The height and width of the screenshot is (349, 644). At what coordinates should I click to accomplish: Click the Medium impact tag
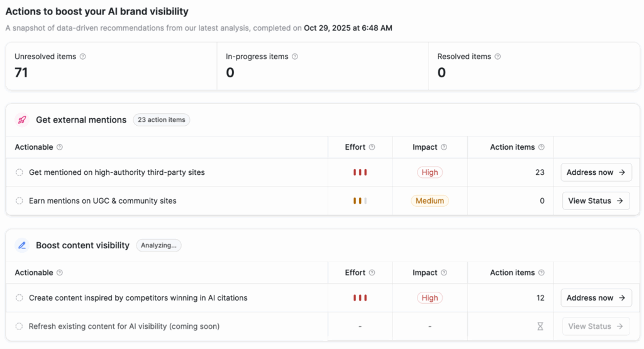[x=430, y=201]
